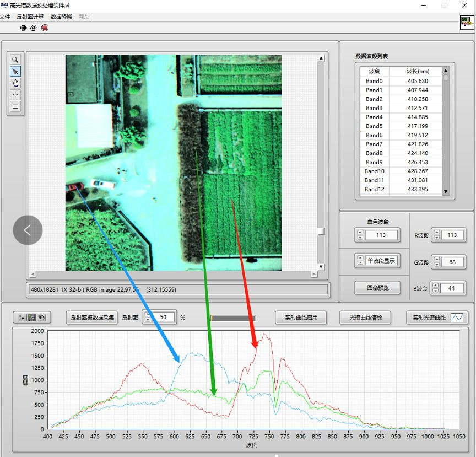Viewport: 476px width, 457px height.
Task: Choose the hand pan tool
Action: pos(15,83)
